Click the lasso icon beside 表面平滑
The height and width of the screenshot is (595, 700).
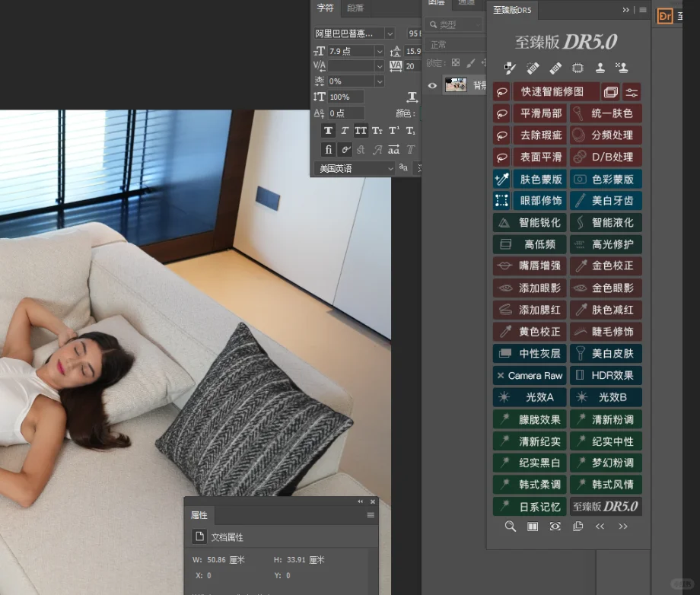coord(501,157)
